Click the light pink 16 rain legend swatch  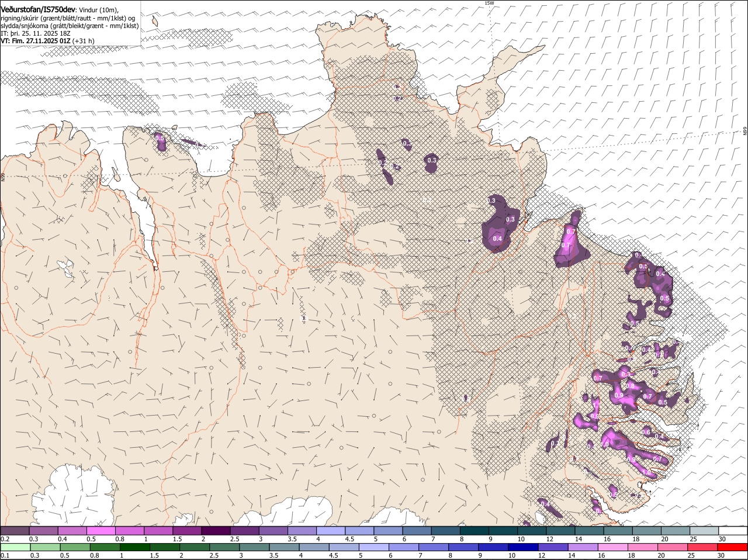[x=613, y=548]
